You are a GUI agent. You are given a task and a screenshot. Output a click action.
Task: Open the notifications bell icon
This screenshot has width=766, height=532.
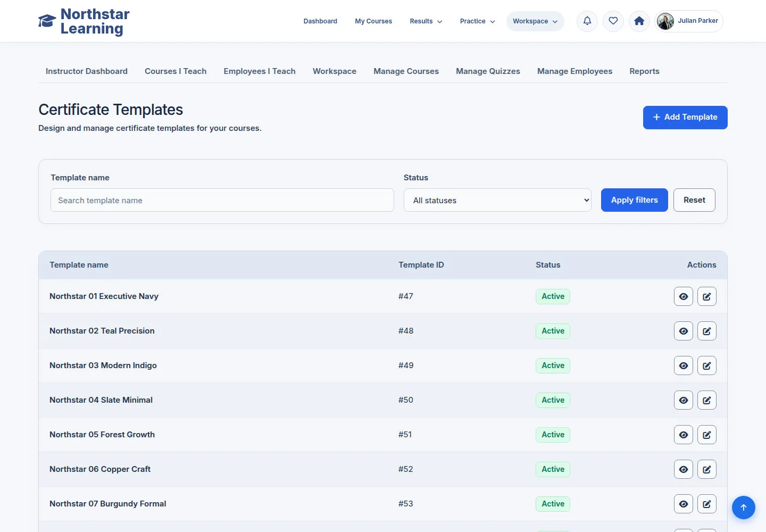(587, 21)
